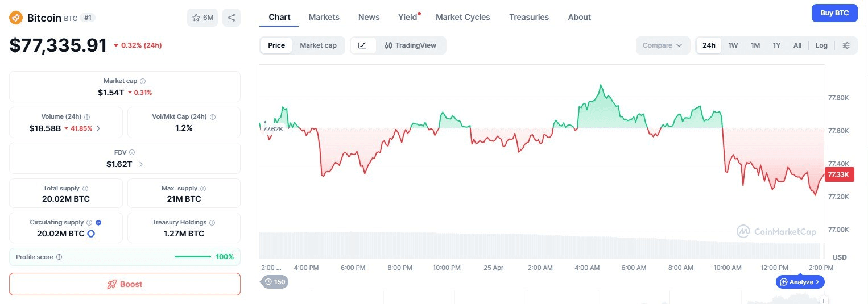868x304 pixels.
Task: Click the FDV info icon
Action: [x=132, y=152]
